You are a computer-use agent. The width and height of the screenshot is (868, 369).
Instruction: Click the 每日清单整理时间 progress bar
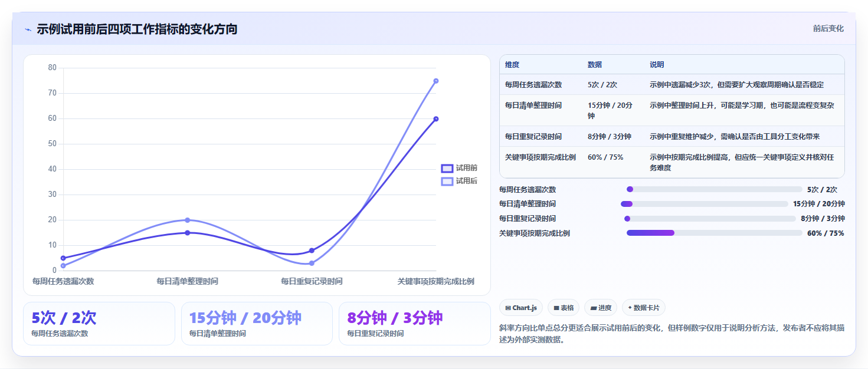click(x=704, y=204)
